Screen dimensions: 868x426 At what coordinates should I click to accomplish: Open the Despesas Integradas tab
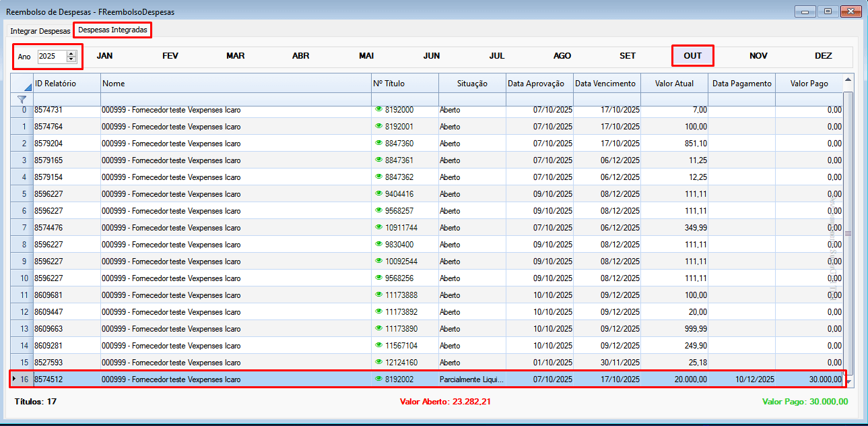(112, 30)
